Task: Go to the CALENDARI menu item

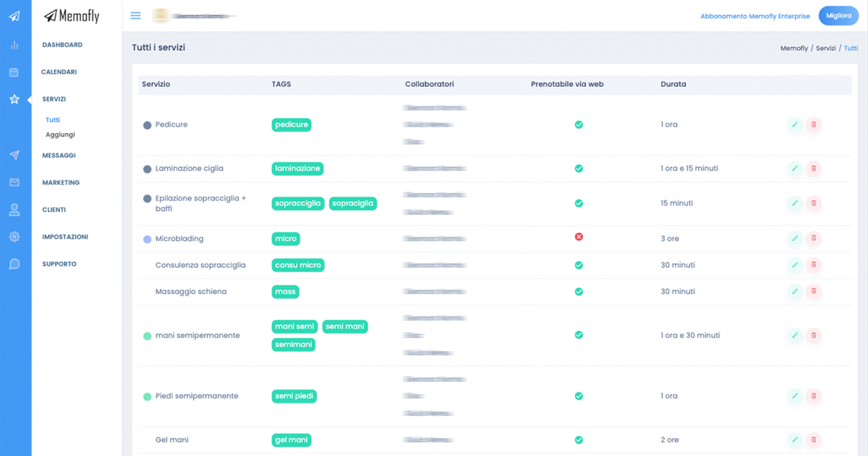Action: pos(59,72)
